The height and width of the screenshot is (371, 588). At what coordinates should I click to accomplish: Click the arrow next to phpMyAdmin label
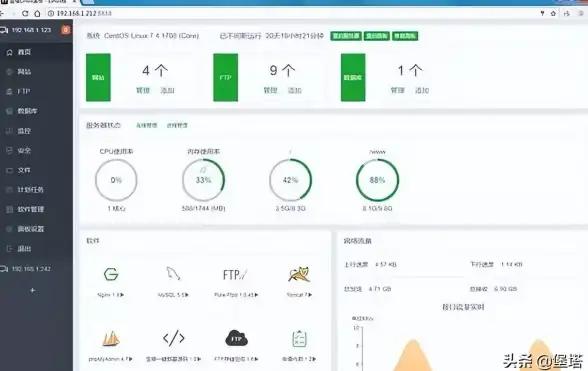tap(130, 359)
